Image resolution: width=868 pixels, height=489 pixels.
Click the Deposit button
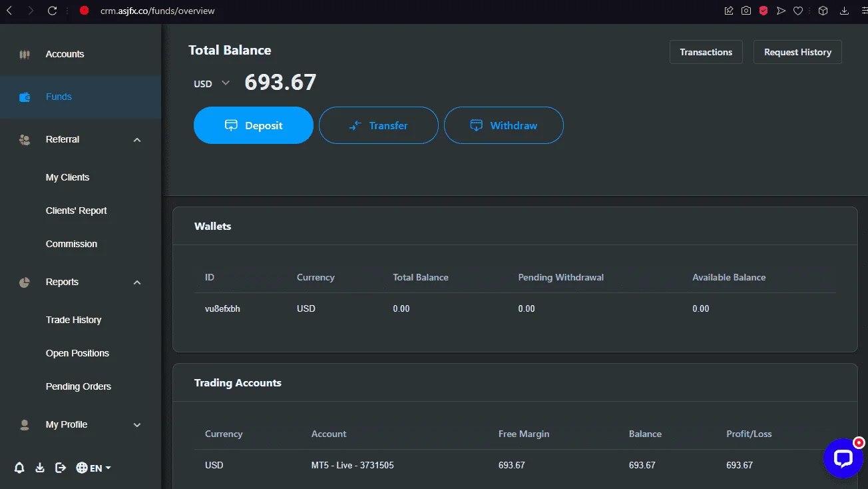(254, 125)
